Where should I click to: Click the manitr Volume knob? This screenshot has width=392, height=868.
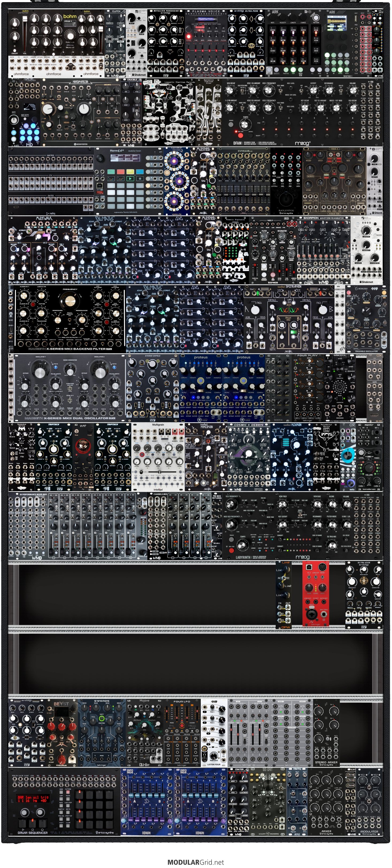coord(370,467)
